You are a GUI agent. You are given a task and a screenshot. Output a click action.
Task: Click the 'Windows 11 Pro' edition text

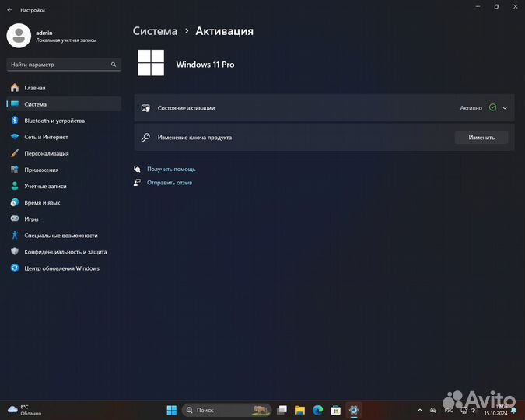(205, 65)
